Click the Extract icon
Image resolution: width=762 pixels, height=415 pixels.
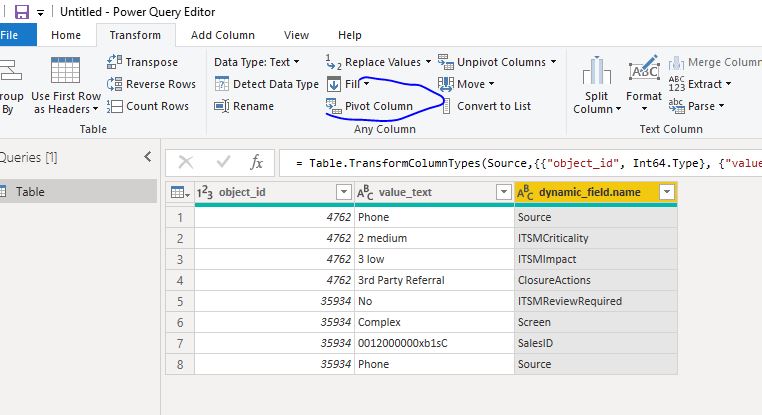[x=676, y=84]
